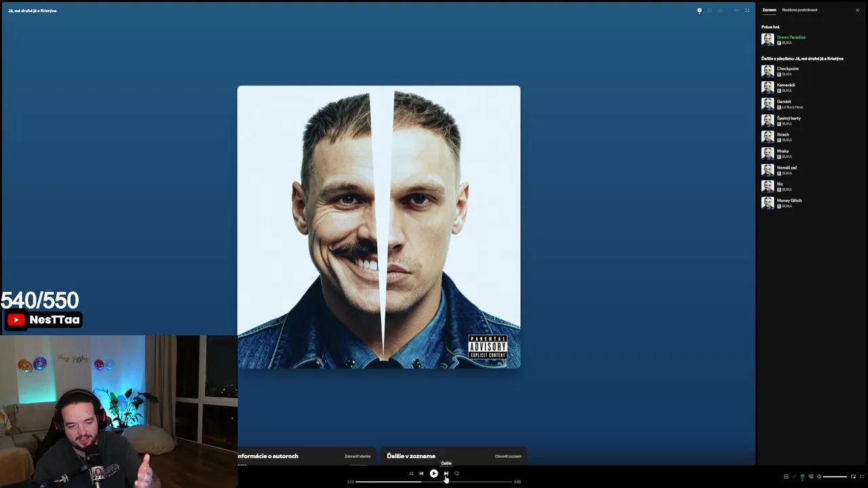The width and height of the screenshot is (868, 488).
Task: Open the Ďalšie v zozname card
Action: click(x=454, y=457)
